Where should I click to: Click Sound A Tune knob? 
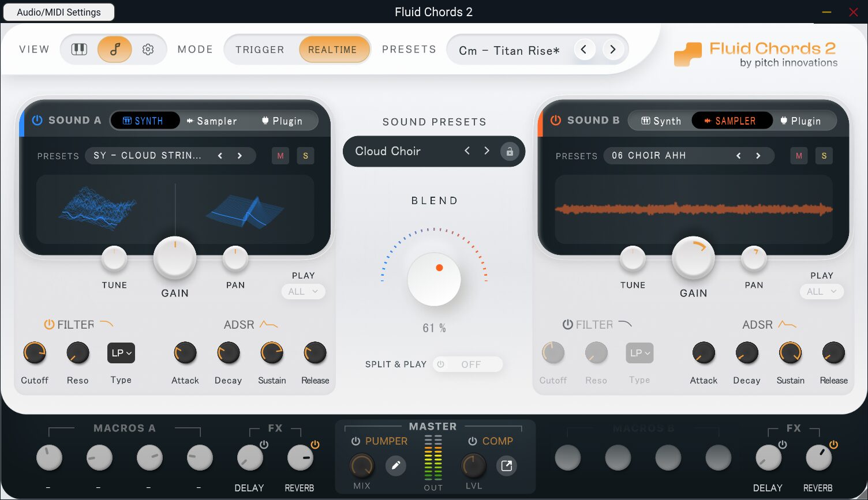click(x=114, y=259)
